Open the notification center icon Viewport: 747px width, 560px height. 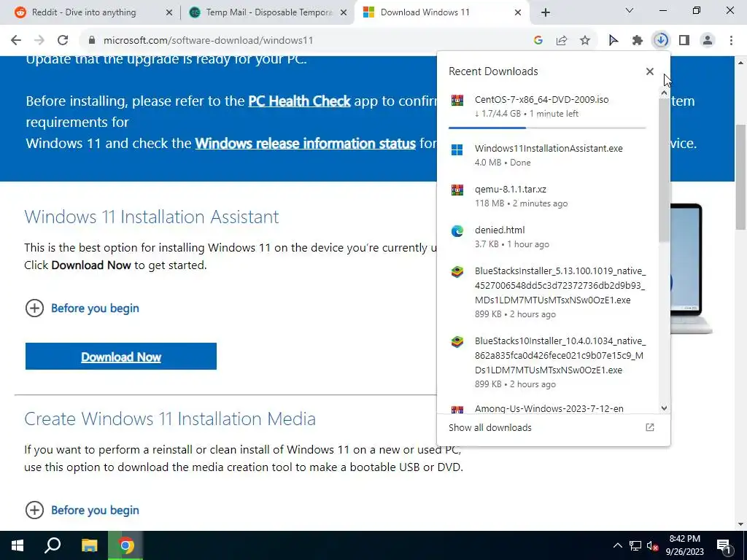coord(724,545)
